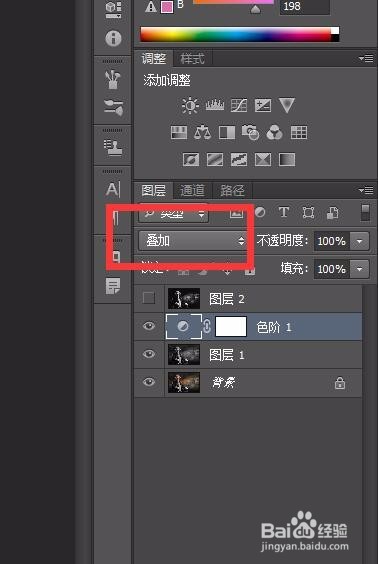Filter layers by adjustment layers
378x564 pixels.
coord(260,212)
